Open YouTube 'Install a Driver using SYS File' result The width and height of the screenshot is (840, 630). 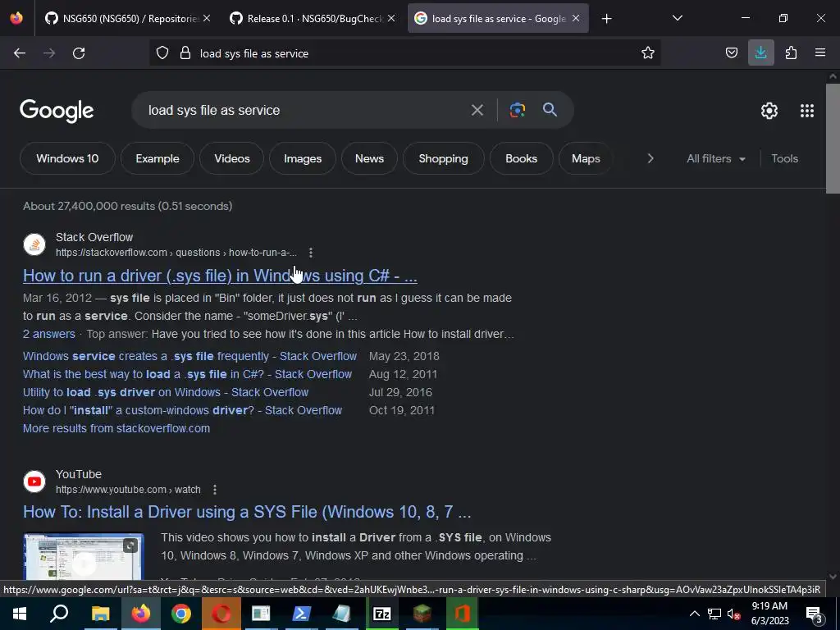point(247,512)
